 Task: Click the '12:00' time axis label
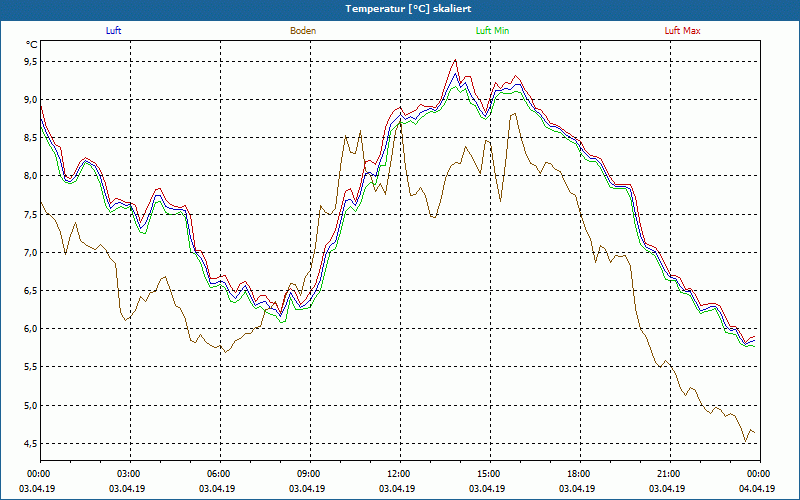401,474
